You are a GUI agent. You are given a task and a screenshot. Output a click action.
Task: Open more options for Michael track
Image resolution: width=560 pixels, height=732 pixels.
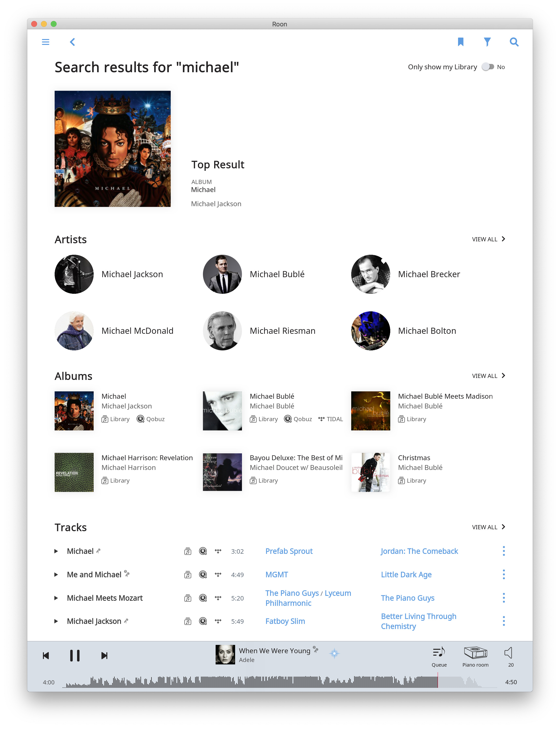click(x=504, y=551)
